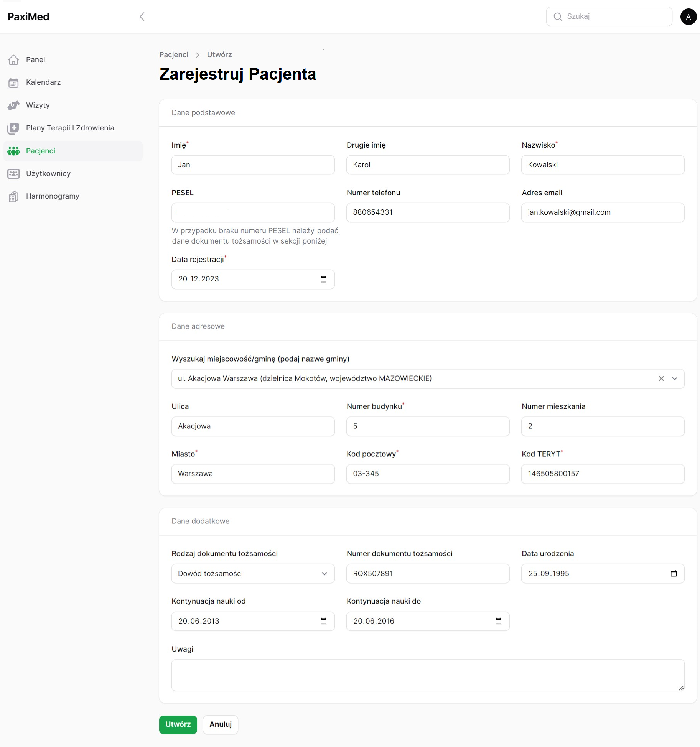Focus the Szukaj search box
This screenshot has width=700, height=747.
pos(614,16)
